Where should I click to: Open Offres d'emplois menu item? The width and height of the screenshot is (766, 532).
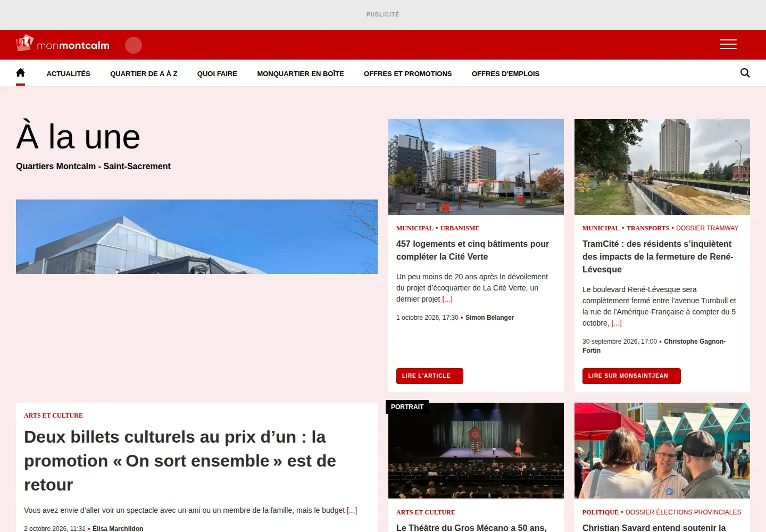tap(505, 74)
